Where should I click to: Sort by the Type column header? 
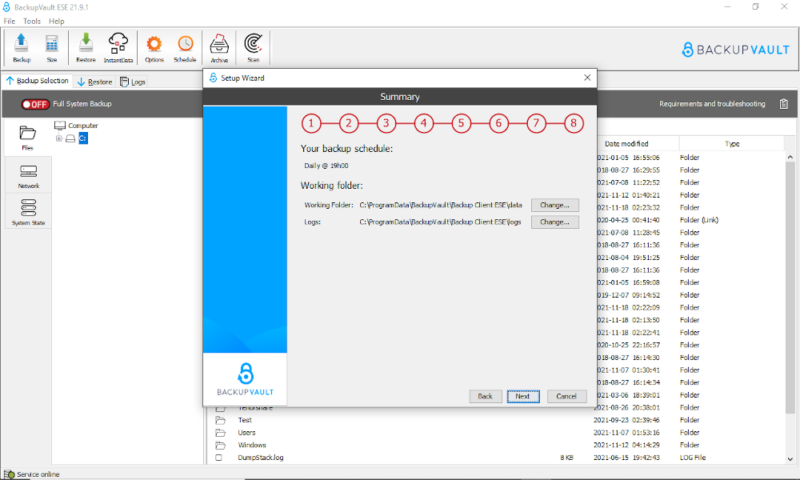(732, 144)
